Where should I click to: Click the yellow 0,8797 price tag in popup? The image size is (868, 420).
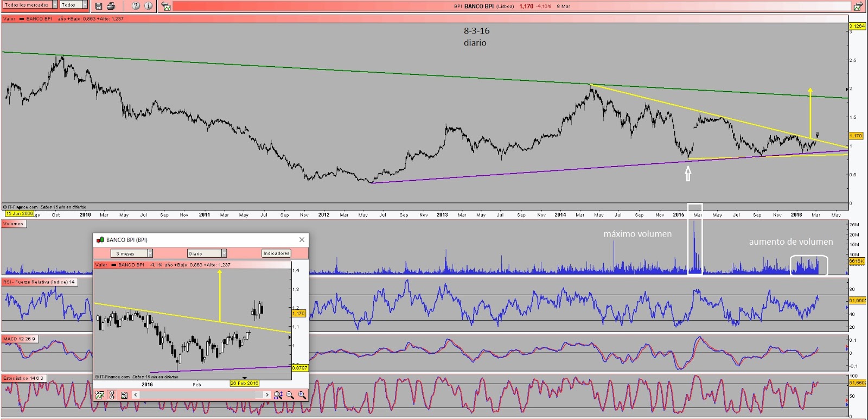coord(299,368)
